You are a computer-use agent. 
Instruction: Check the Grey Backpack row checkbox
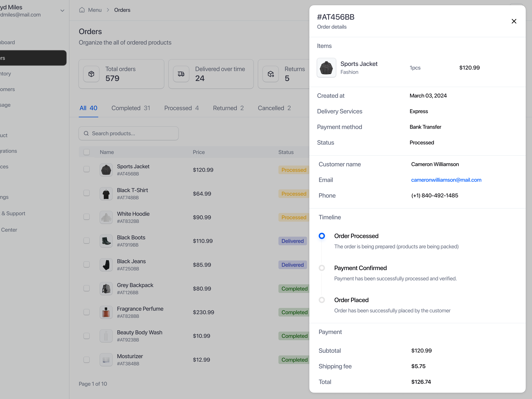pos(87,288)
